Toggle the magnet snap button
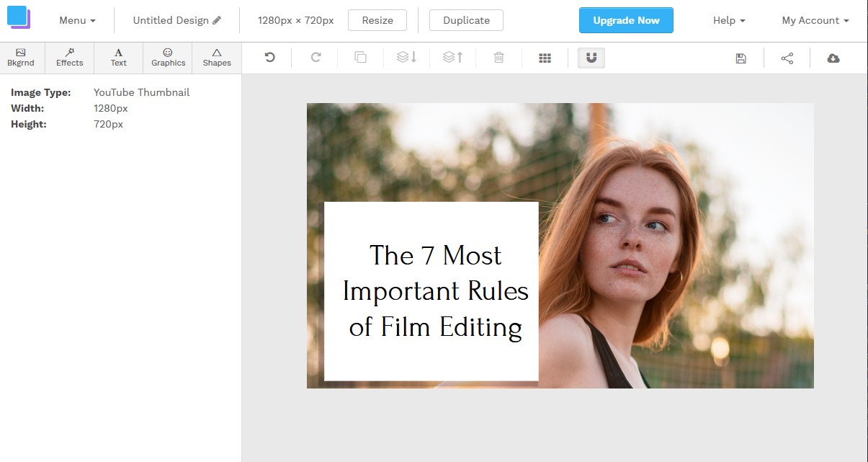This screenshot has width=868, height=462. click(x=591, y=58)
